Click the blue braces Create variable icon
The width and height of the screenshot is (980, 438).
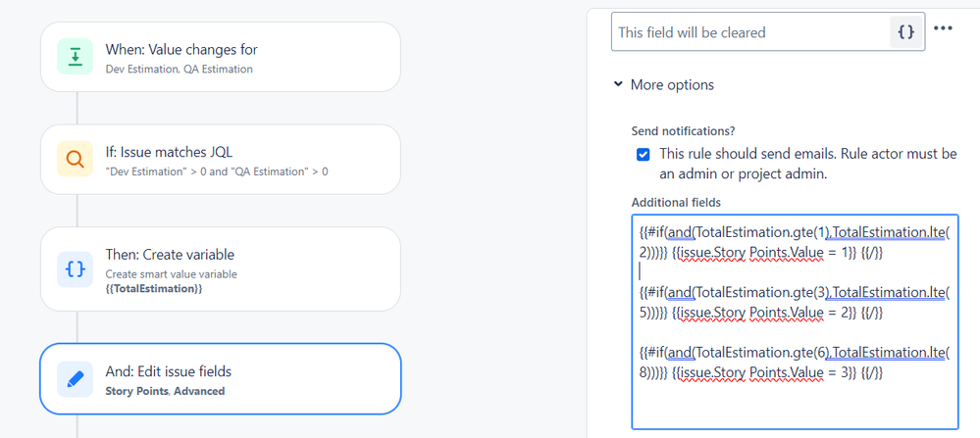tap(76, 268)
